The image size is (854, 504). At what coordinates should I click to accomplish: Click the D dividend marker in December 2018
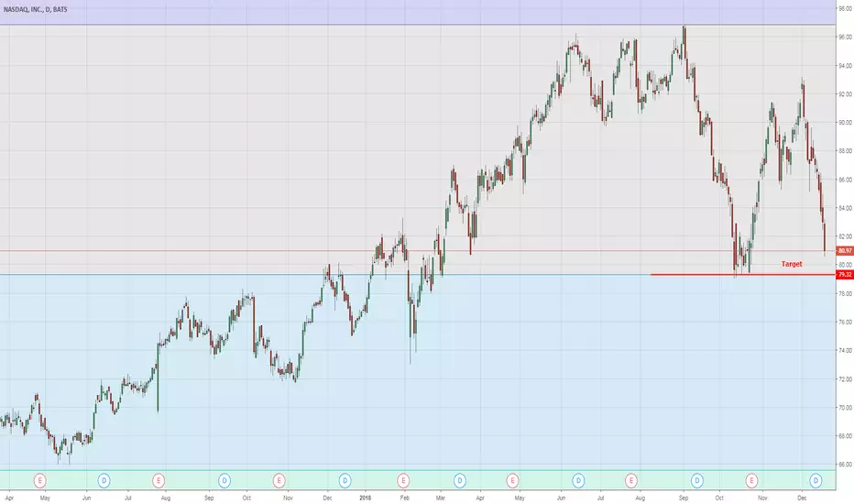coord(816,480)
